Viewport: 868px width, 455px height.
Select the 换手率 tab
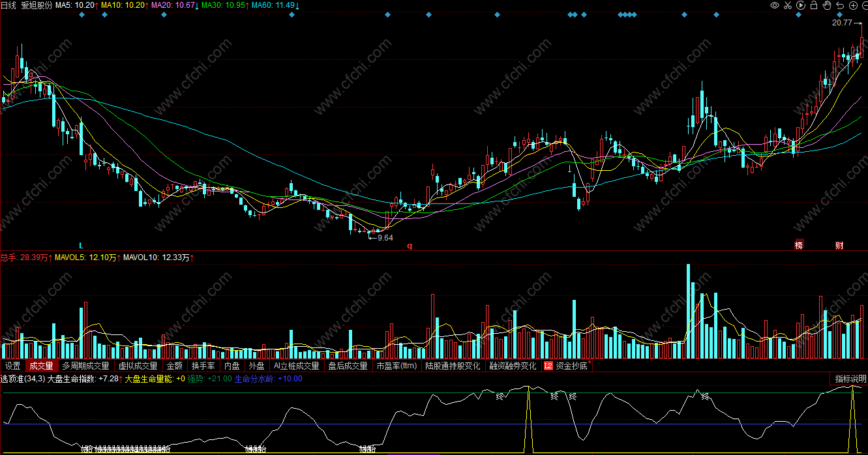203,366
